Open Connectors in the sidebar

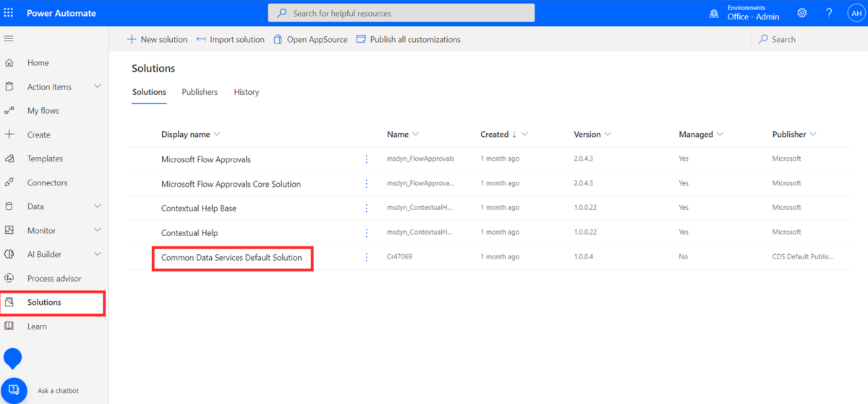[x=48, y=182]
